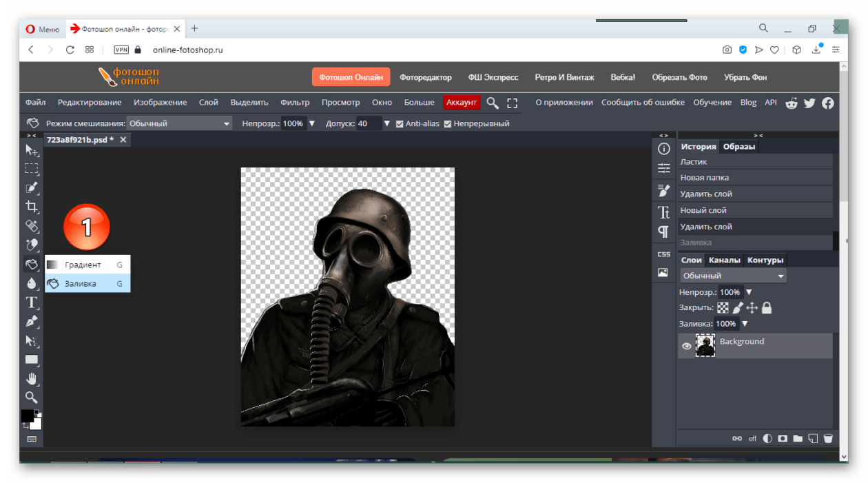Screen dimensions: 868x483
Task: Switch to the Каналы tab
Action: pyautogui.click(x=724, y=260)
